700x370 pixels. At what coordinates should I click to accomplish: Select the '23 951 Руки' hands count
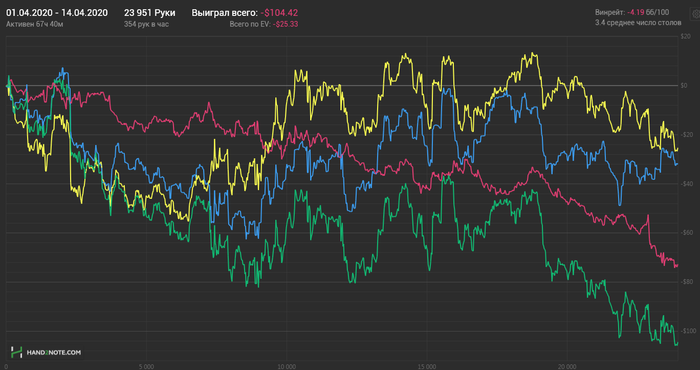[150, 13]
